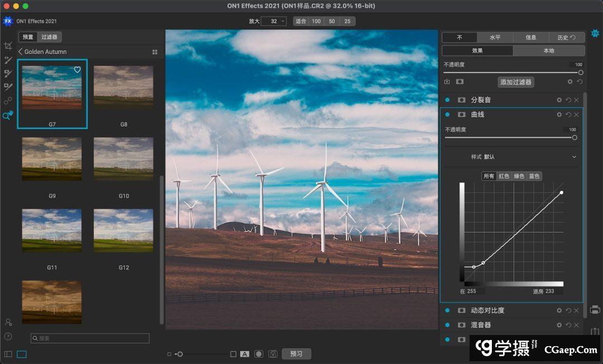Select the 红色 curve channel tab

(x=504, y=176)
